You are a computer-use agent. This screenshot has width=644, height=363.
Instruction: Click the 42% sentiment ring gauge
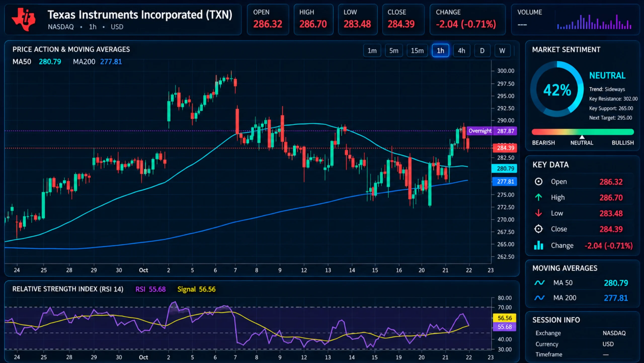(557, 89)
